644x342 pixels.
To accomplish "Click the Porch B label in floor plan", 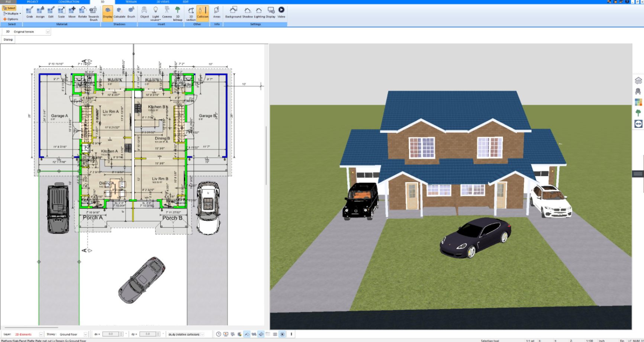I will click(x=172, y=218).
